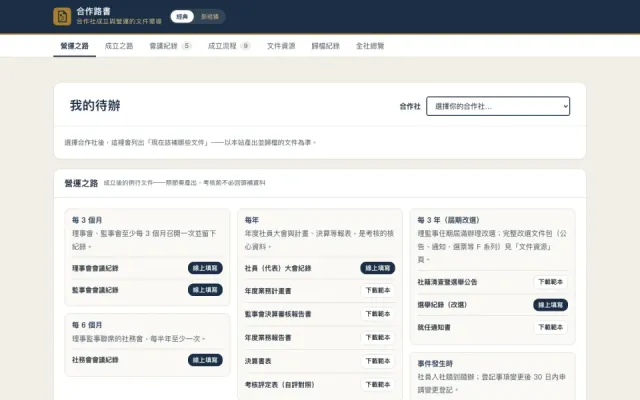Click the 決算書表 row label
The width and height of the screenshot is (640, 400).
pyautogui.click(x=258, y=361)
